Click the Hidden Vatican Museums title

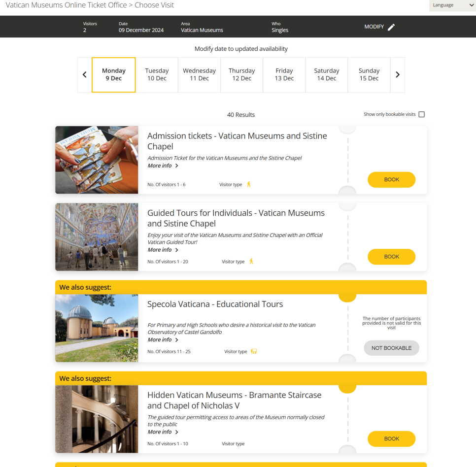pos(234,400)
